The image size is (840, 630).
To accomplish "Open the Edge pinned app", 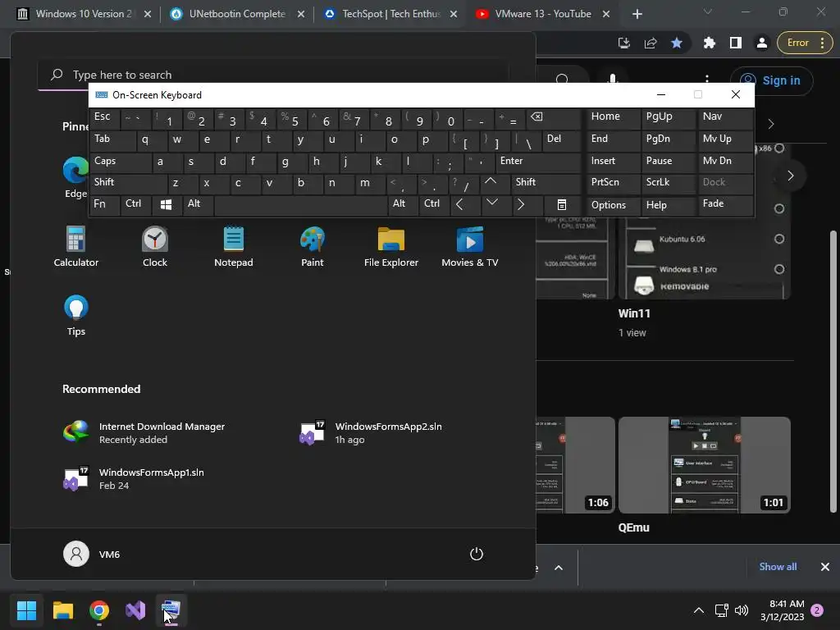I will click(75, 177).
